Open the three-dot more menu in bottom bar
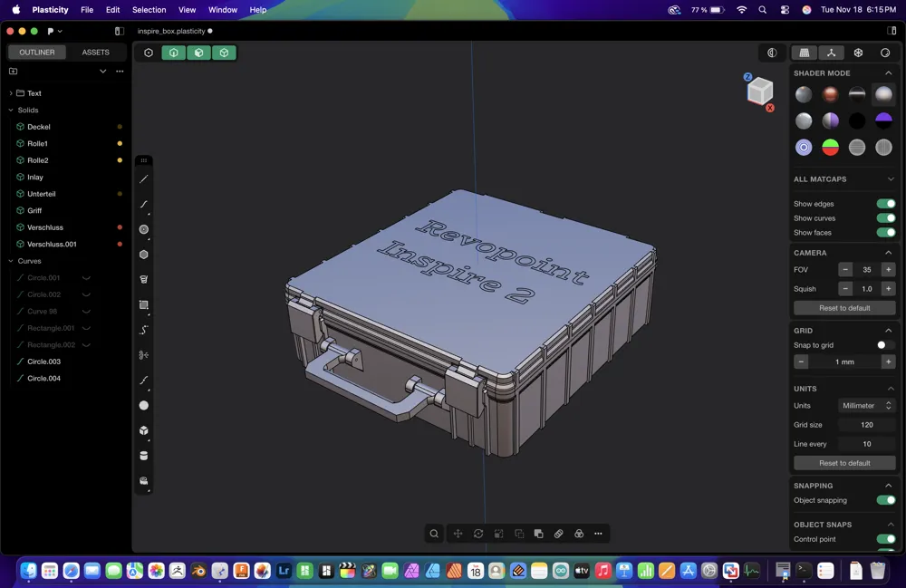 point(599,534)
